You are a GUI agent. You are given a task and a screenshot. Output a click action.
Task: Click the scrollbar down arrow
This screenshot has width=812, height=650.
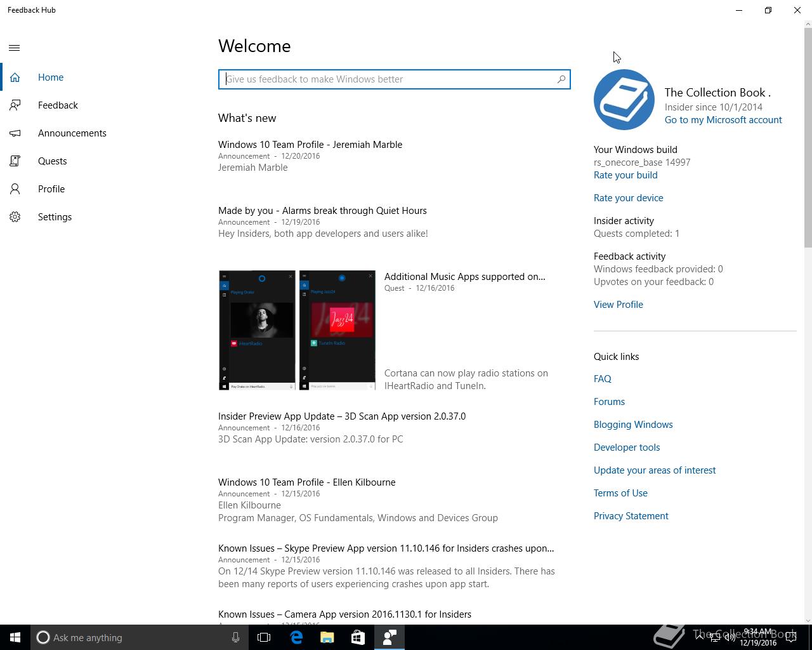pyautogui.click(x=808, y=620)
